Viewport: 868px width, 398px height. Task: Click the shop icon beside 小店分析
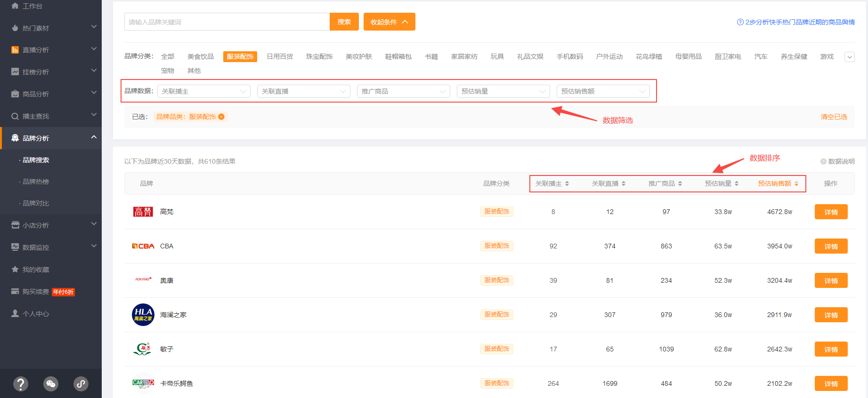15,225
